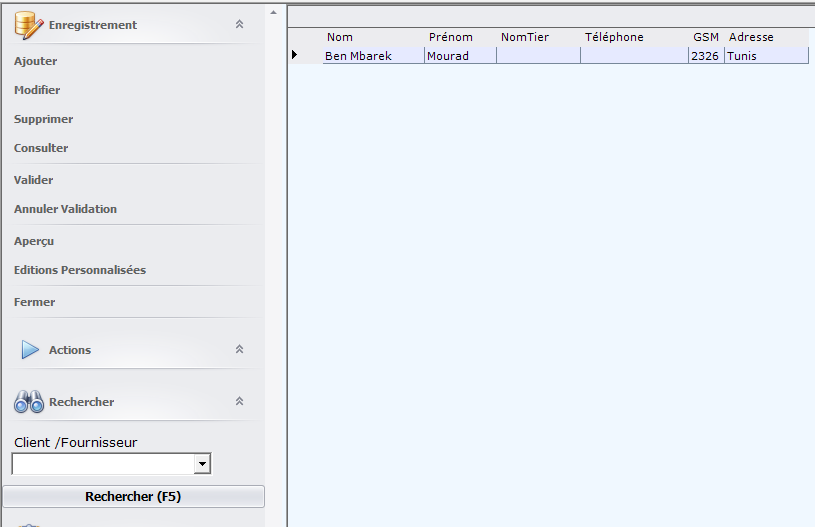
Task: Select the Mourad cell
Action: 461,56
